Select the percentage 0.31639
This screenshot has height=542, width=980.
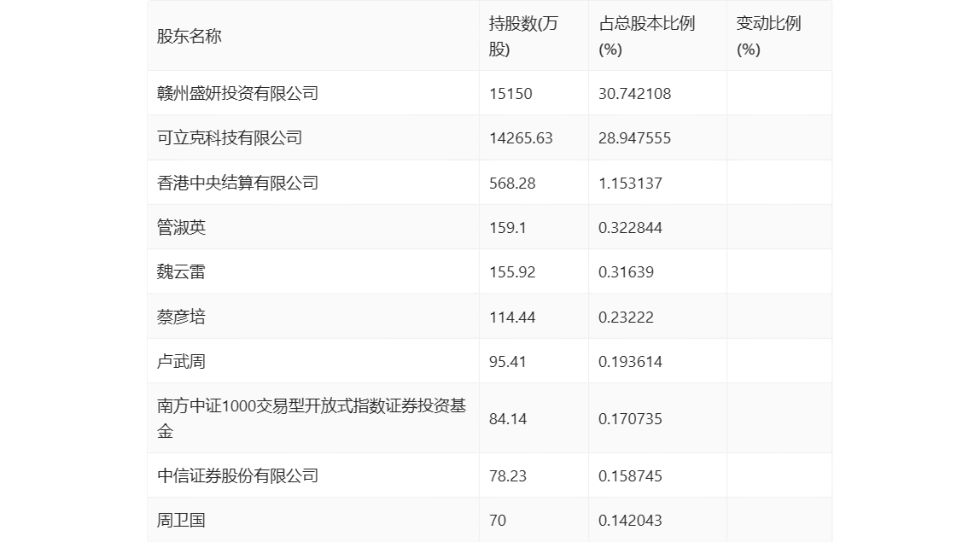[626, 272]
